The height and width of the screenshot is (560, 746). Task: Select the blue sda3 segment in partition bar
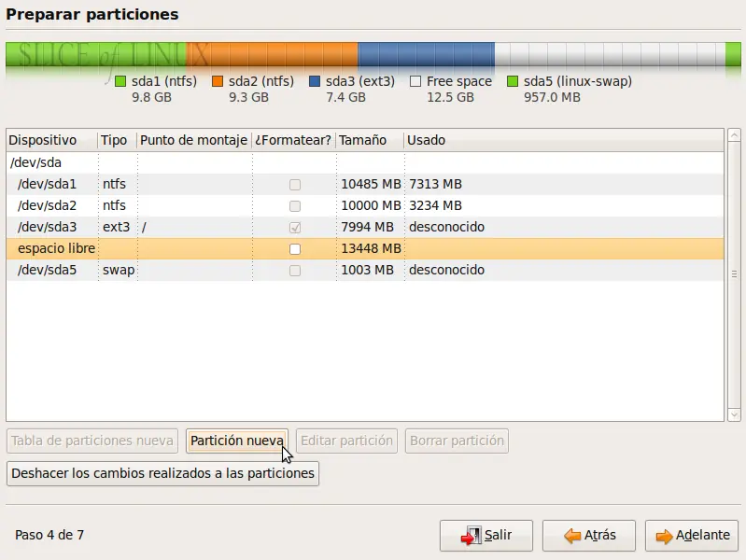tap(427, 54)
